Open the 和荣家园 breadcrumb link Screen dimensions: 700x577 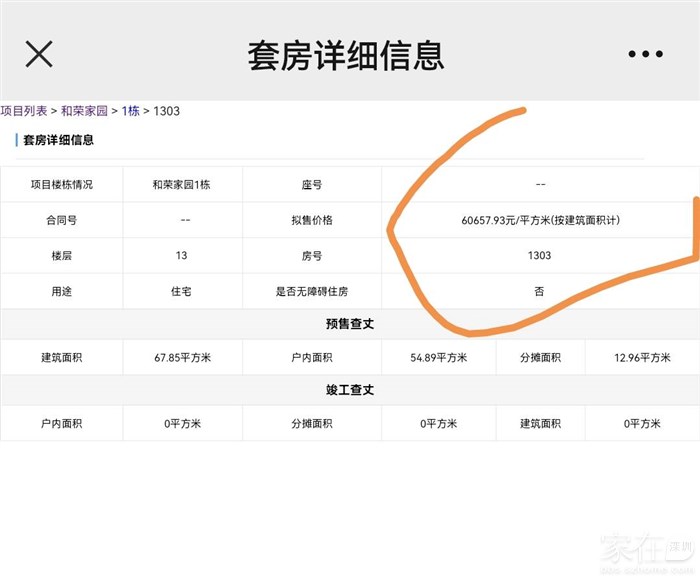click(x=85, y=111)
